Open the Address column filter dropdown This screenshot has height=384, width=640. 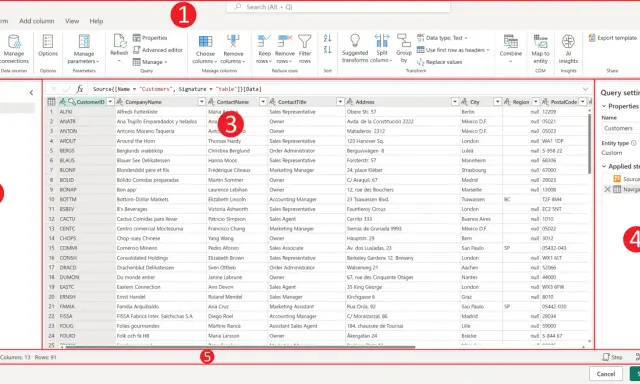tap(455, 102)
